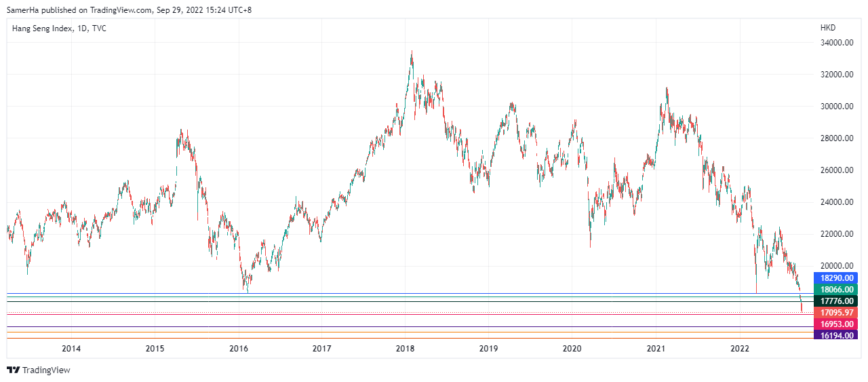Click the TradingView text at bottom left
This screenshot has width=868, height=382.
pos(46,370)
